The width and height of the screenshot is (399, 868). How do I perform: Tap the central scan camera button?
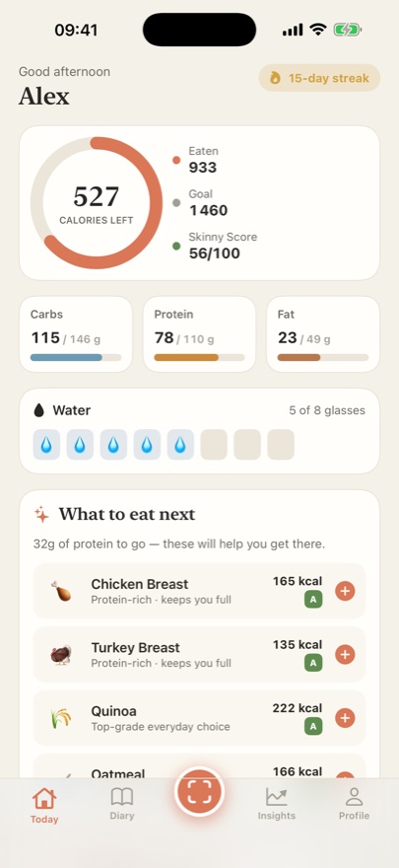(x=199, y=792)
